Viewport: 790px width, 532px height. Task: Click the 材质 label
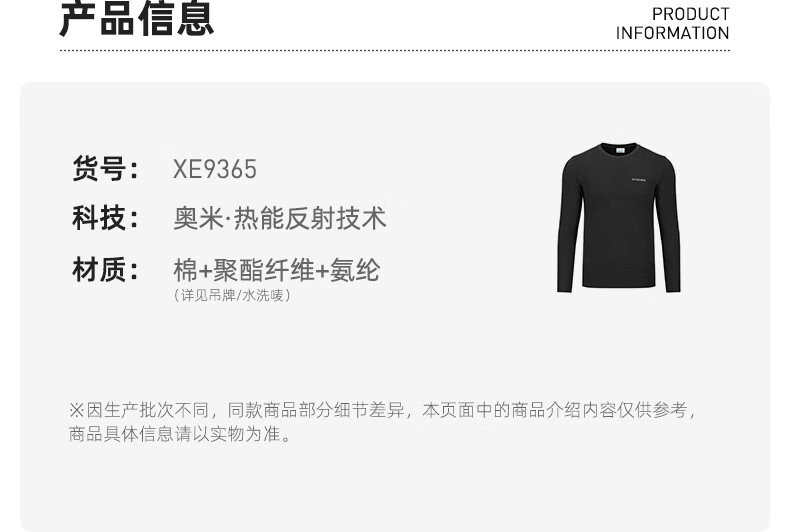(x=106, y=270)
